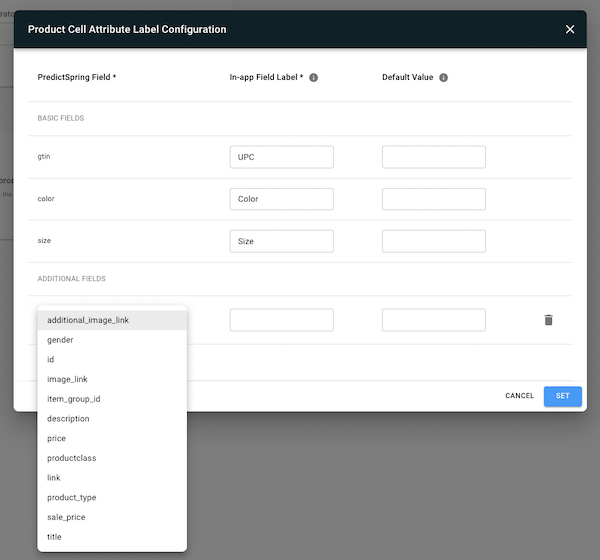This screenshot has height=560, width=600.
Task: Click the gtin field name
Action: [x=44, y=157]
